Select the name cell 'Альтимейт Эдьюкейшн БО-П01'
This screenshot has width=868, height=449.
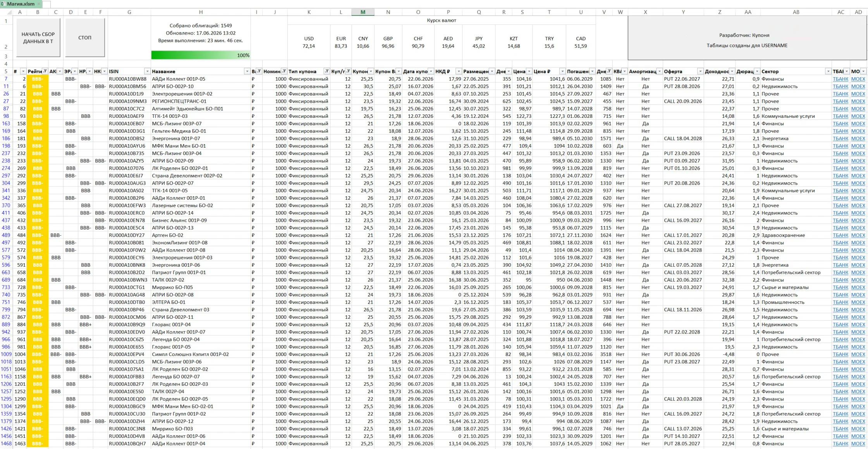[x=201, y=109]
